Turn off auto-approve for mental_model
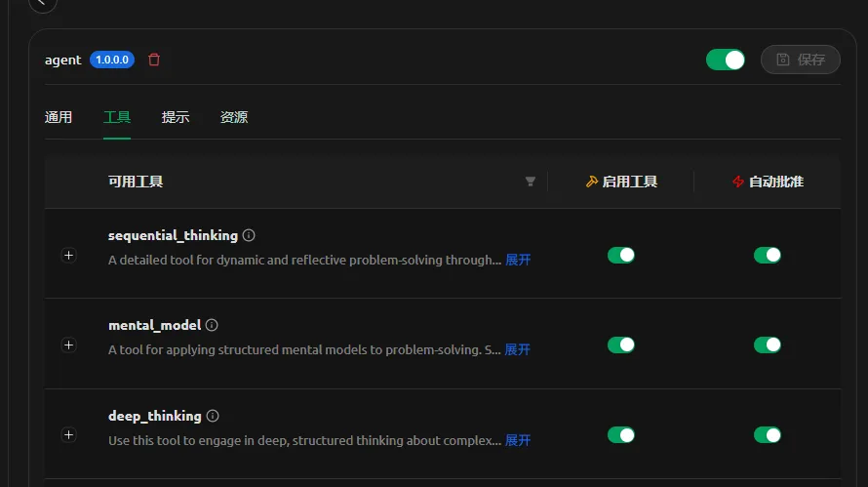Image resolution: width=868 pixels, height=487 pixels. click(x=768, y=345)
